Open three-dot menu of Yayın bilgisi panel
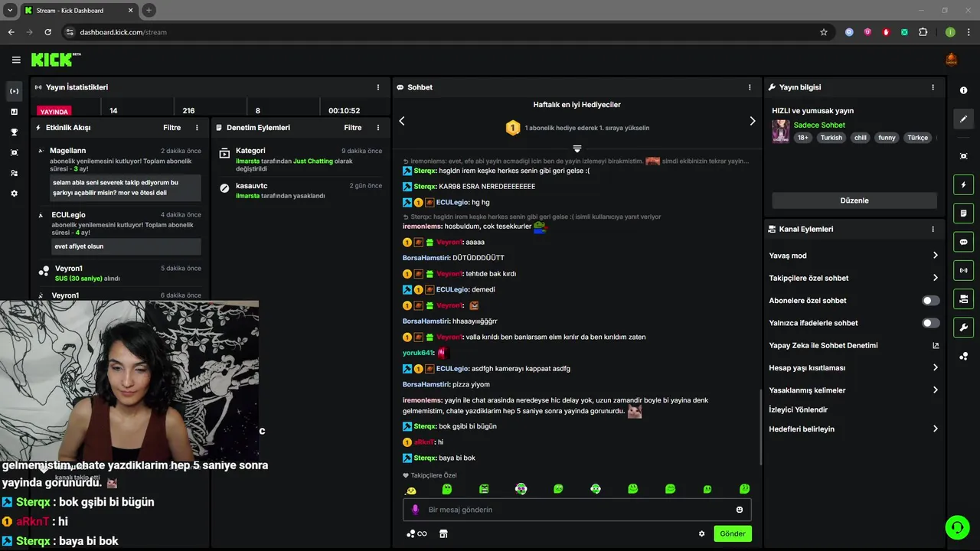 [933, 87]
